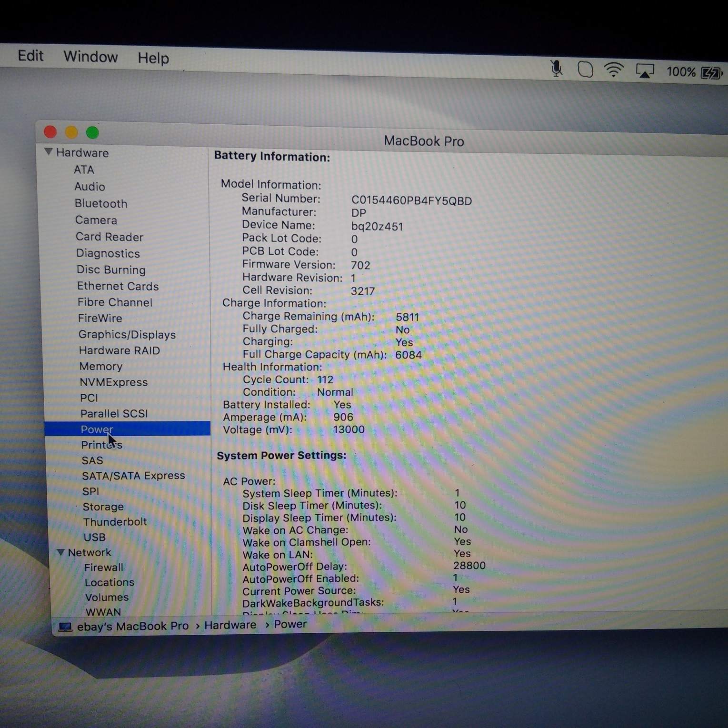
Task: Select Printers in the sidebar
Action: pyautogui.click(x=101, y=445)
